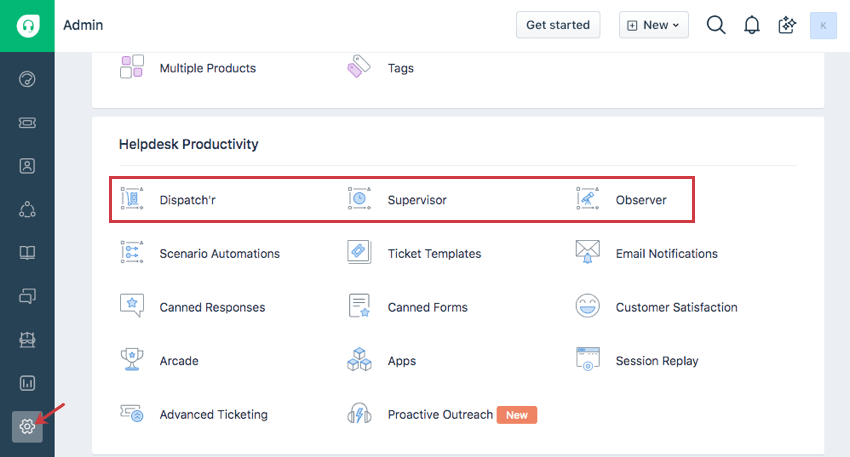This screenshot has width=850, height=457.
Task: Open the Tickets icon in sidebar
Action: click(27, 122)
